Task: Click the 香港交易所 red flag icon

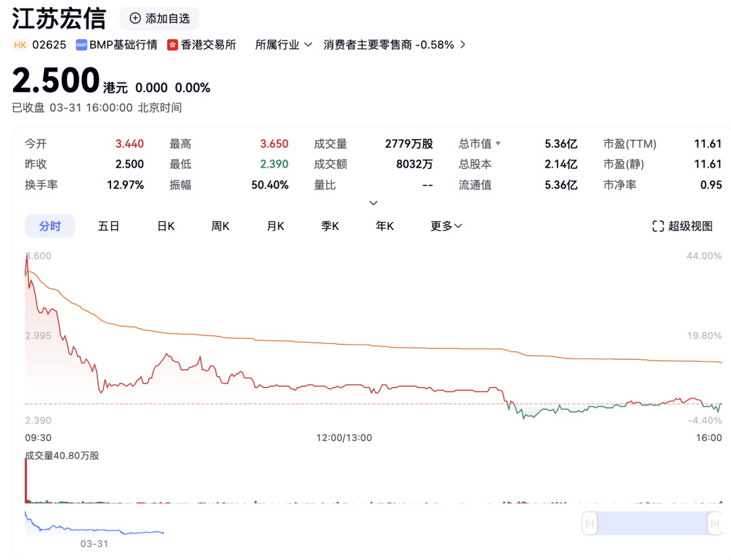Action: [173, 45]
